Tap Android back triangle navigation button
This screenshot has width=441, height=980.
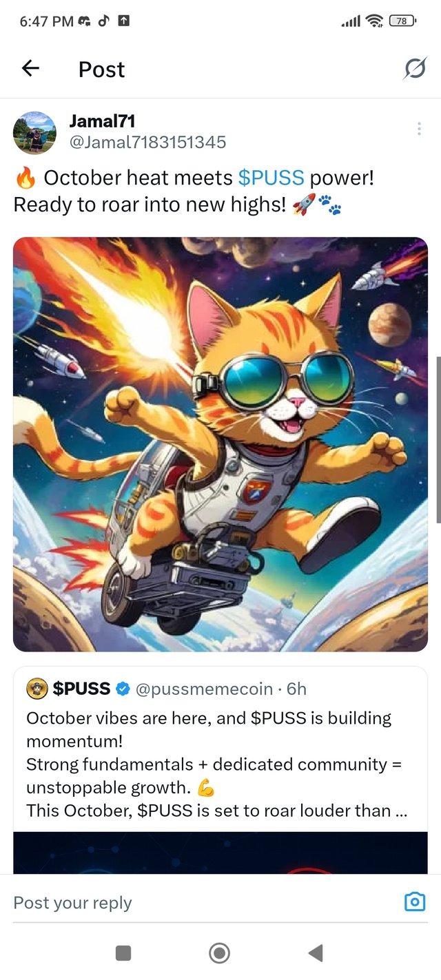[x=316, y=953]
